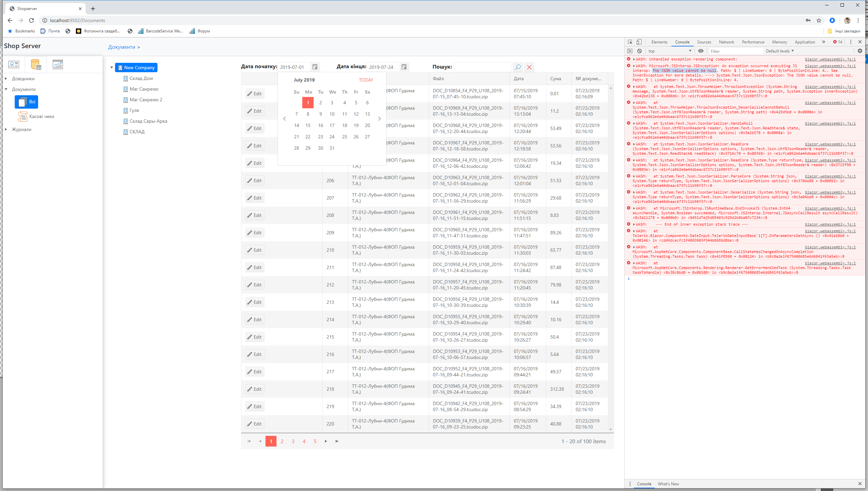Click the TODAY link in calendar
The image size is (868, 491).
point(366,80)
